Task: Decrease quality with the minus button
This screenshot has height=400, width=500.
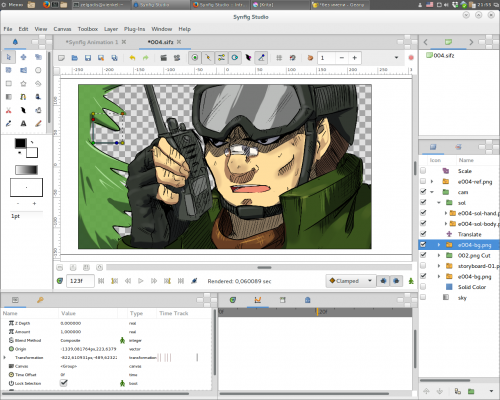Action: [342, 58]
